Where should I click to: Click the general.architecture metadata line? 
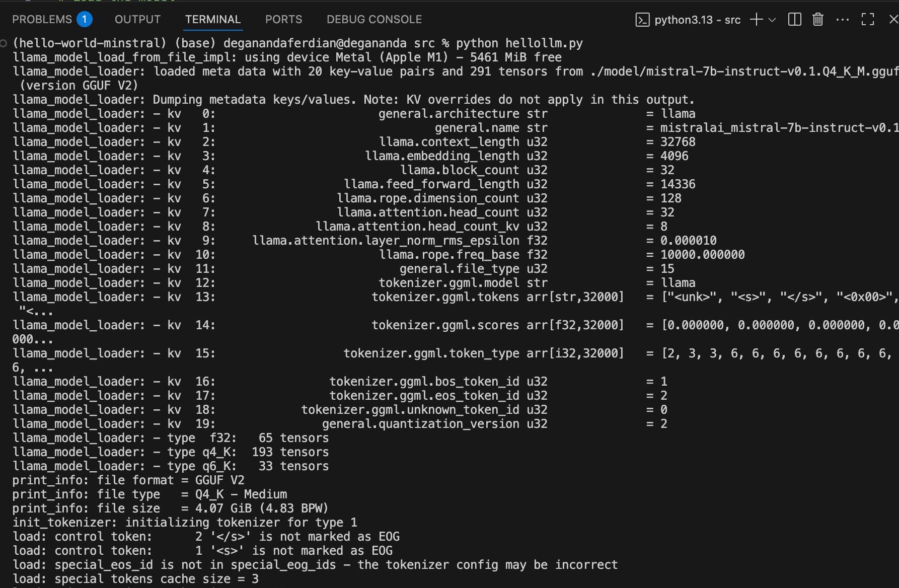(x=354, y=114)
